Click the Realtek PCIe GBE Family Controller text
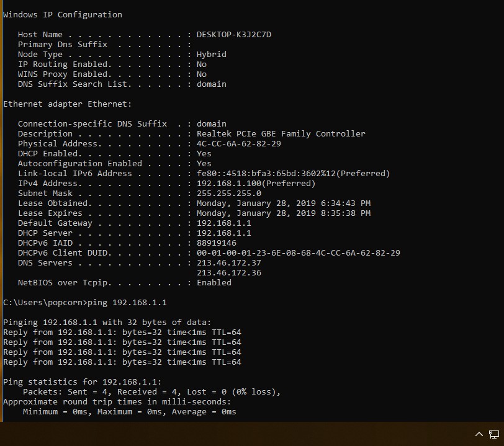Image resolution: width=504 pixels, height=446 pixels. tap(281, 134)
